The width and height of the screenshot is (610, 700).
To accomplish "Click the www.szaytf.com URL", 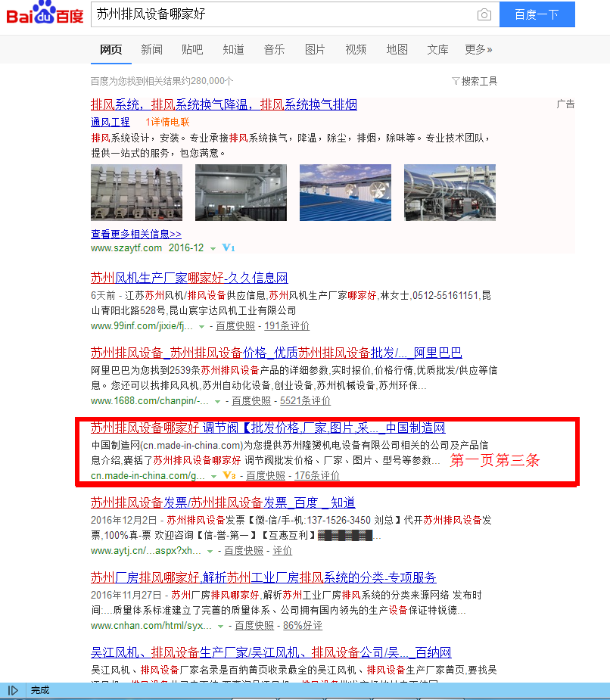I will point(126,247).
